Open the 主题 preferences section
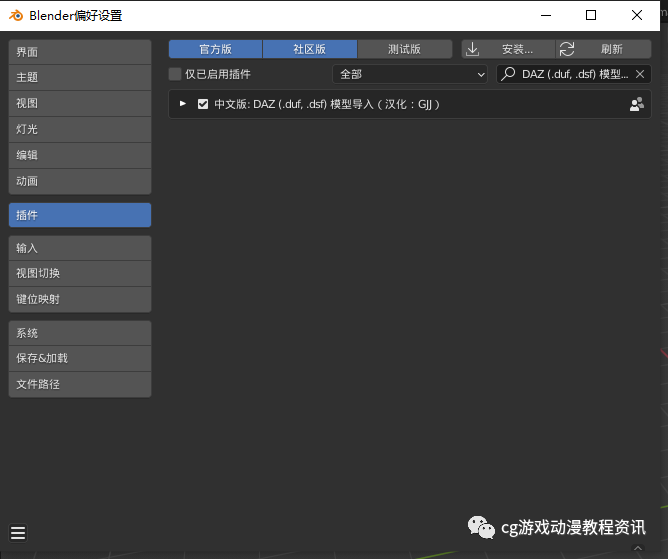The image size is (668, 559). tap(80, 78)
